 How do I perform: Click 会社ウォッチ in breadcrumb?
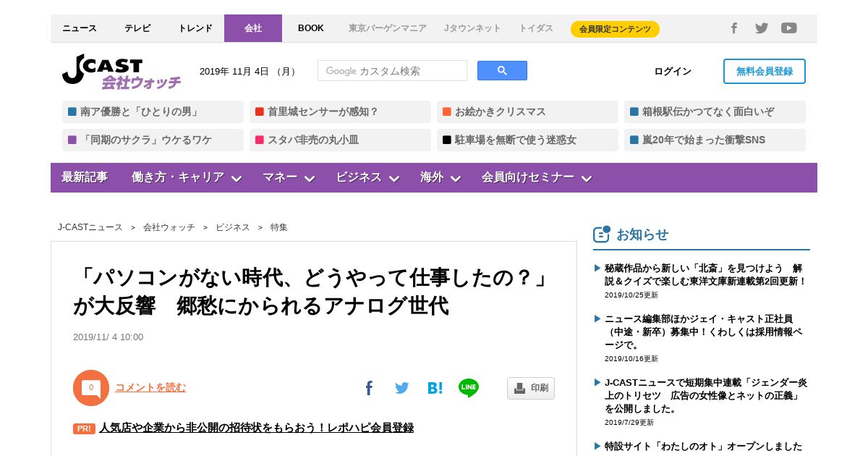click(169, 227)
